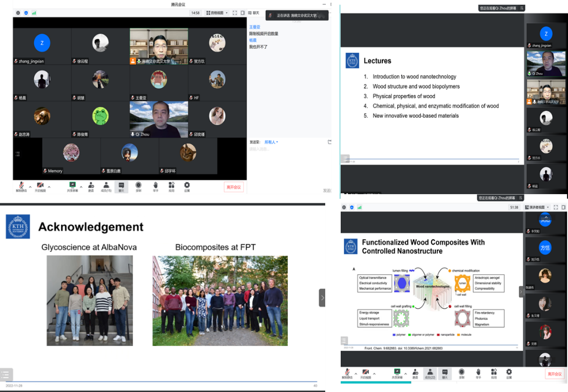Select the 聊天 tab above the chat messages
568x392 pixels.
(255, 13)
